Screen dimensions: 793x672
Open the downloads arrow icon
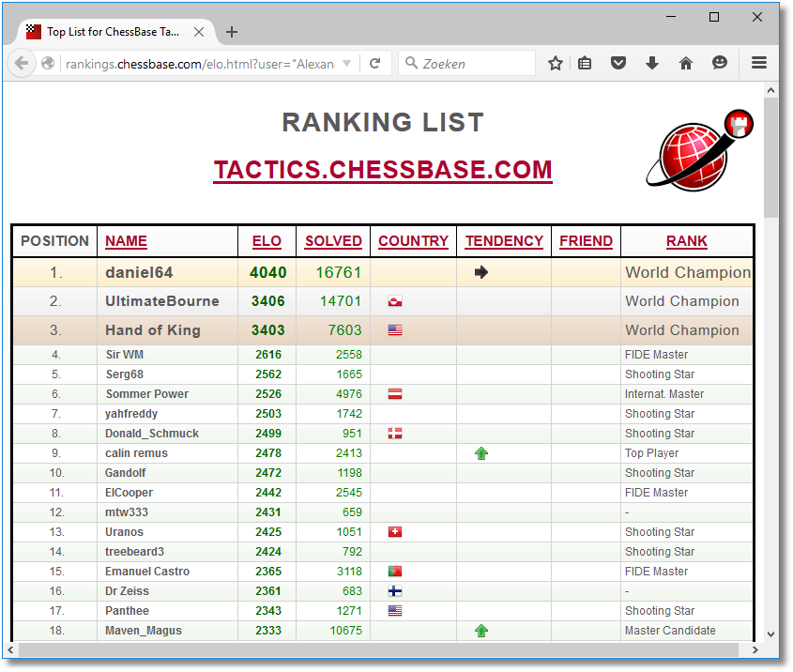651,63
